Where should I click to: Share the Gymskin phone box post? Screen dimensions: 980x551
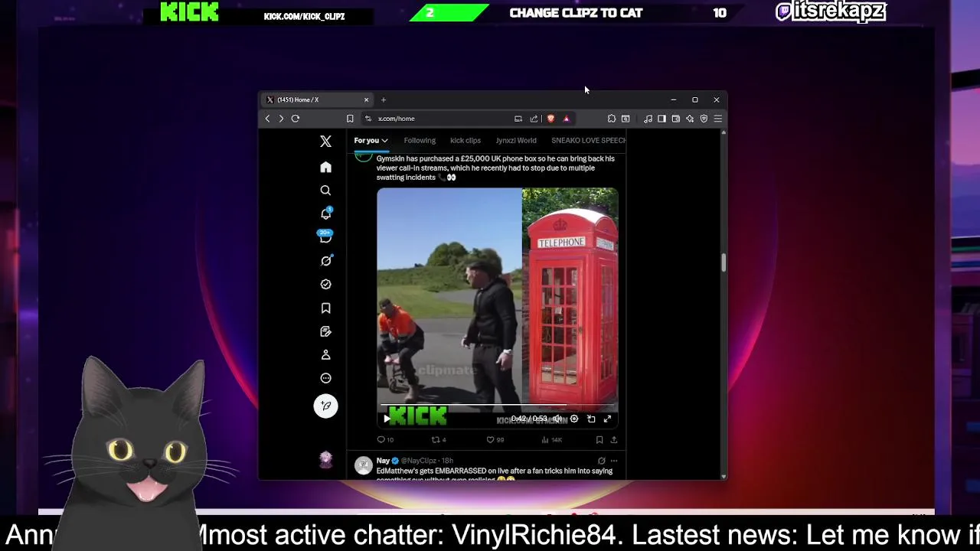[613, 439]
